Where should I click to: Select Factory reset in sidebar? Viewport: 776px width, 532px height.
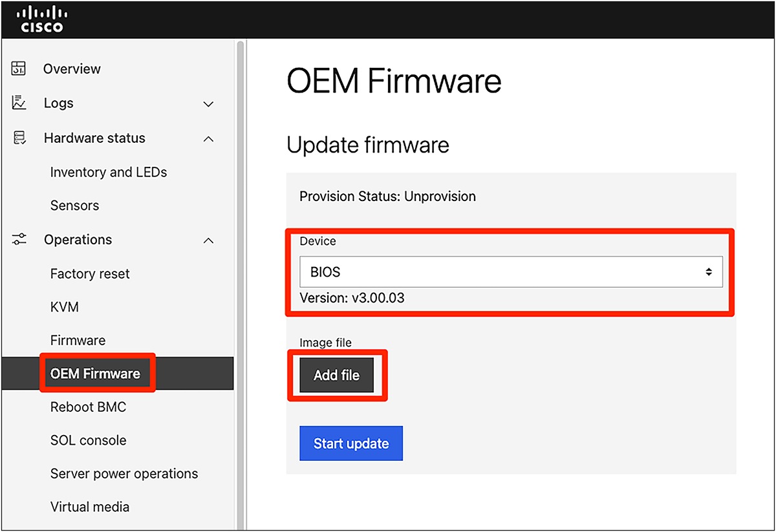click(90, 274)
